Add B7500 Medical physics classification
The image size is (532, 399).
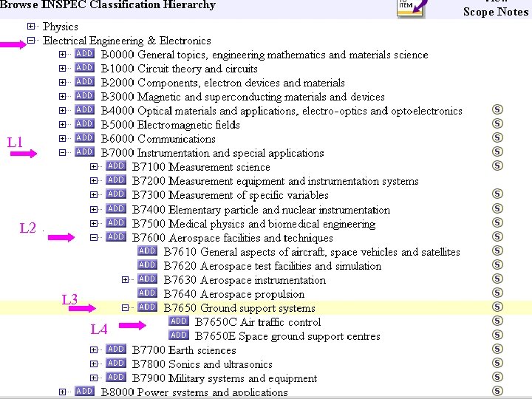[116, 222]
